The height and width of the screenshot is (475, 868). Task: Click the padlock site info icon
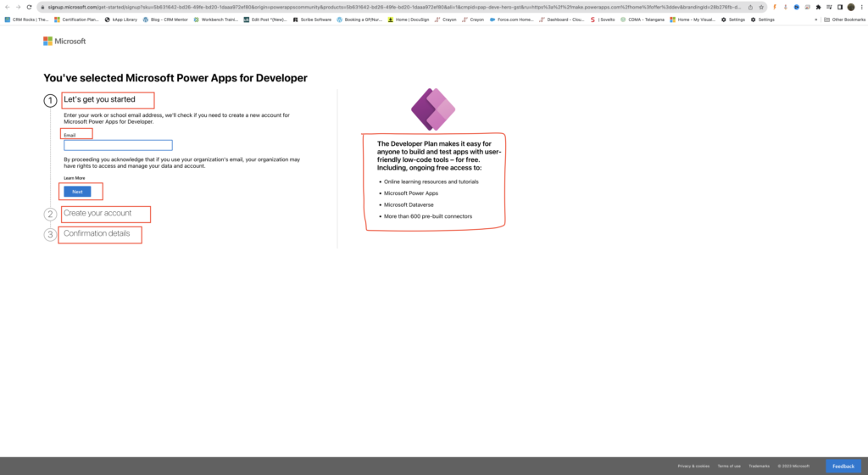click(x=42, y=7)
